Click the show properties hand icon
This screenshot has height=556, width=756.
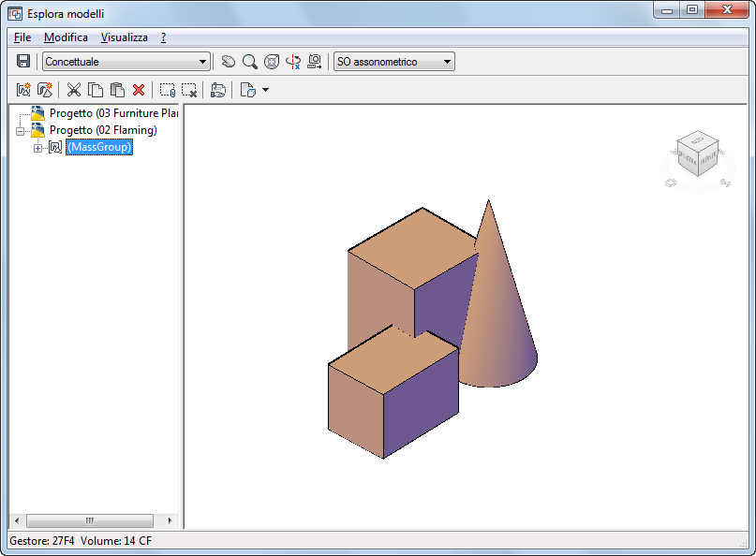click(218, 90)
